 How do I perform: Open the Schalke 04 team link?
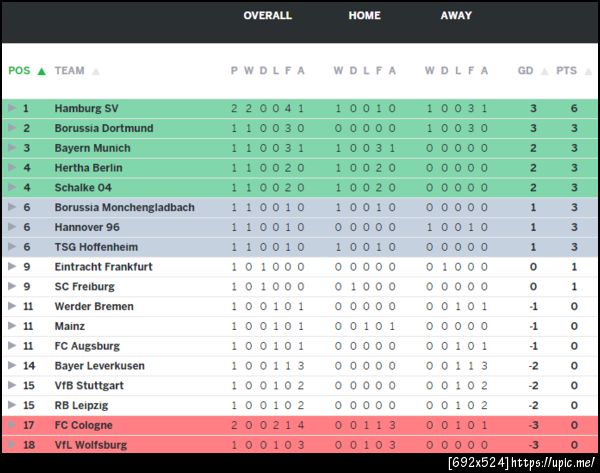[85, 187]
